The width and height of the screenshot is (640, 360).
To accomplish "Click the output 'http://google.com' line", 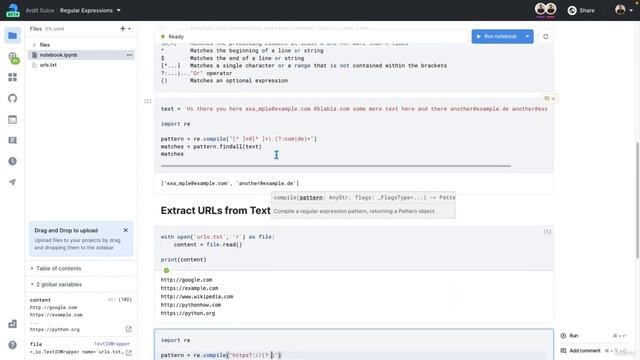I will (186, 280).
